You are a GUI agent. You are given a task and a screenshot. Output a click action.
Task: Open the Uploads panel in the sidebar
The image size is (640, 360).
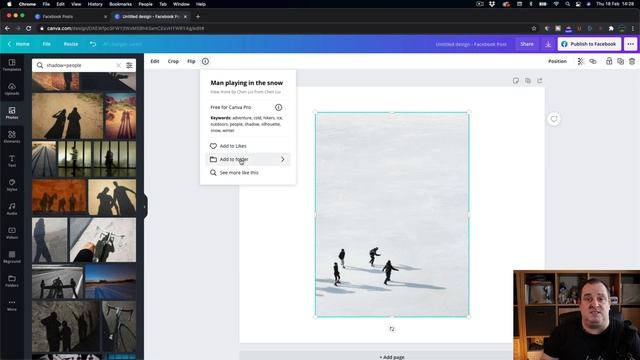pos(12,89)
